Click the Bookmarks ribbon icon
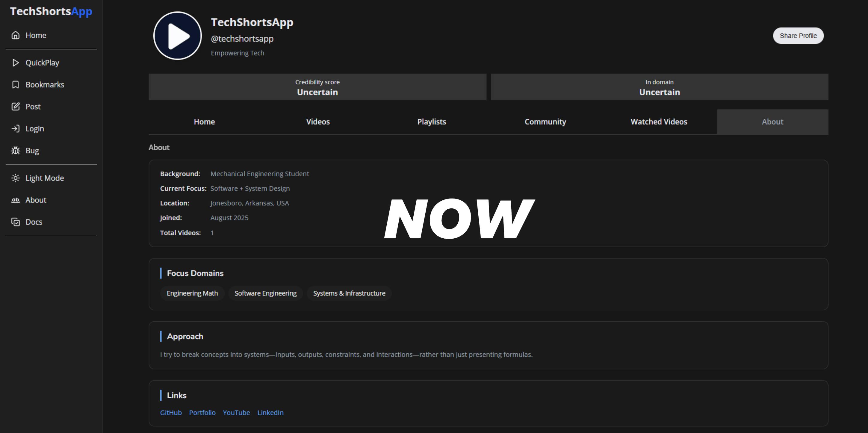This screenshot has height=433, width=868. pos(16,84)
